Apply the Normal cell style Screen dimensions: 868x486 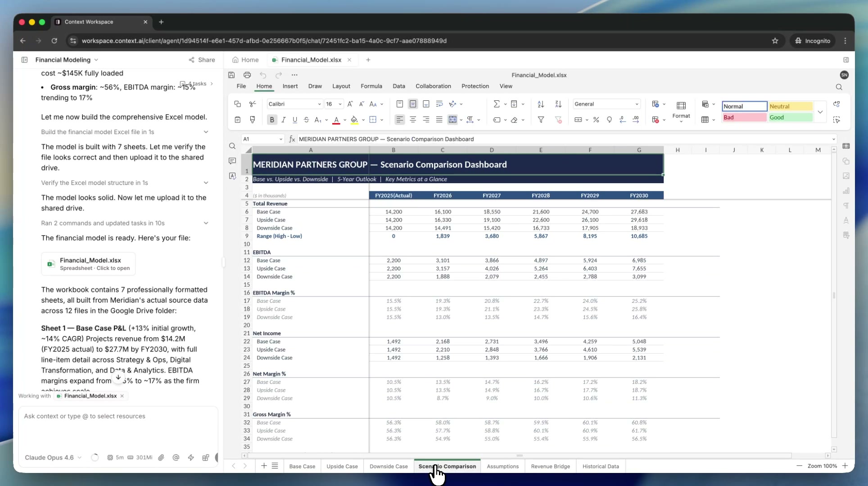click(744, 106)
